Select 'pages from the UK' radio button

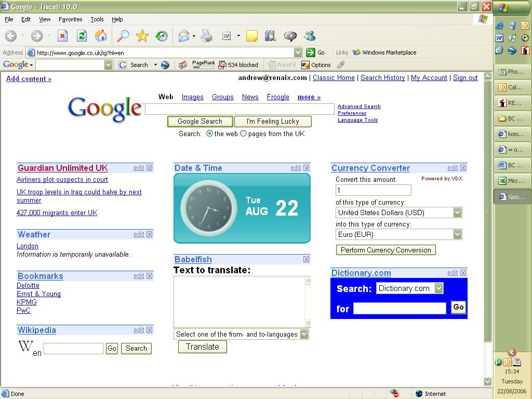coord(243,134)
